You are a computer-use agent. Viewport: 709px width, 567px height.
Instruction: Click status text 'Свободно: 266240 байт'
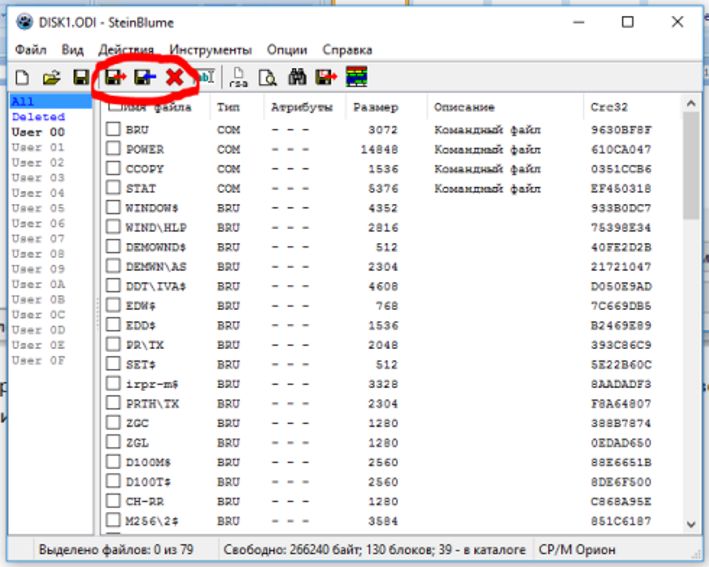[292, 550]
